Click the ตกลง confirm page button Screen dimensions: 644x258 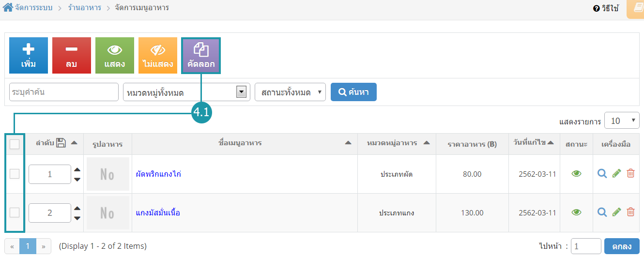[622, 246]
